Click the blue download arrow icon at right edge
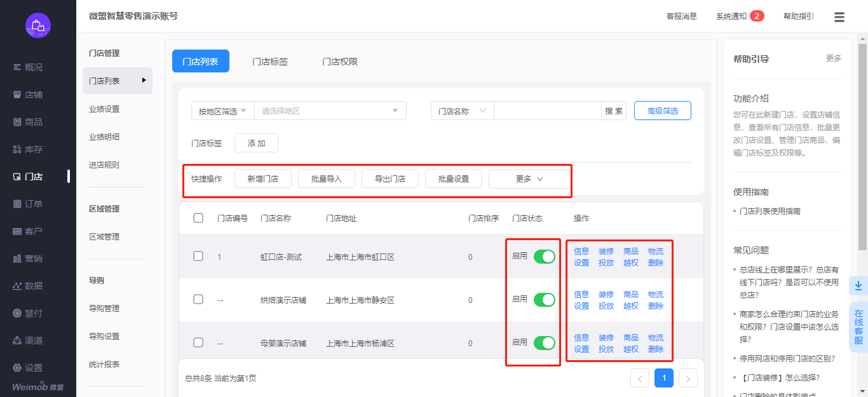This screenshot has height=397, width=868. tap(858, 286)
